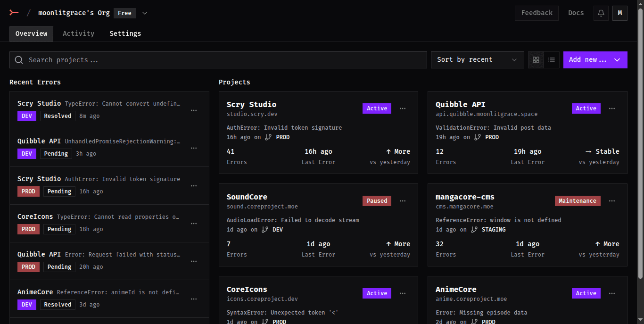
Task: Click the '41' errors count
Action: point(231,151)
